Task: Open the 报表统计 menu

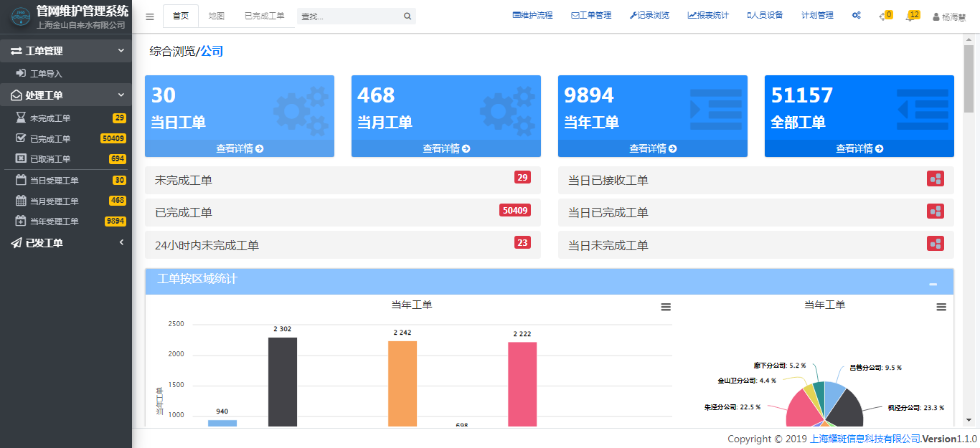Action: pos(708,15)
